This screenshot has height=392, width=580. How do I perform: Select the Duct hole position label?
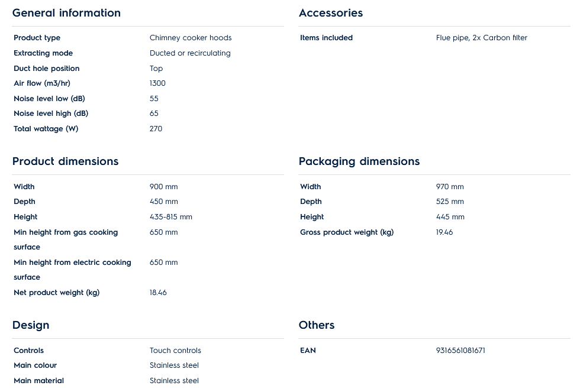coord(46,69)
